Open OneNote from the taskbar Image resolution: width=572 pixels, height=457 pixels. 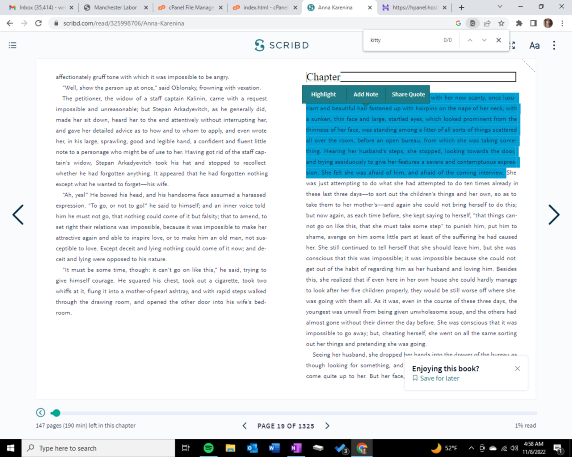pos(296,448)
